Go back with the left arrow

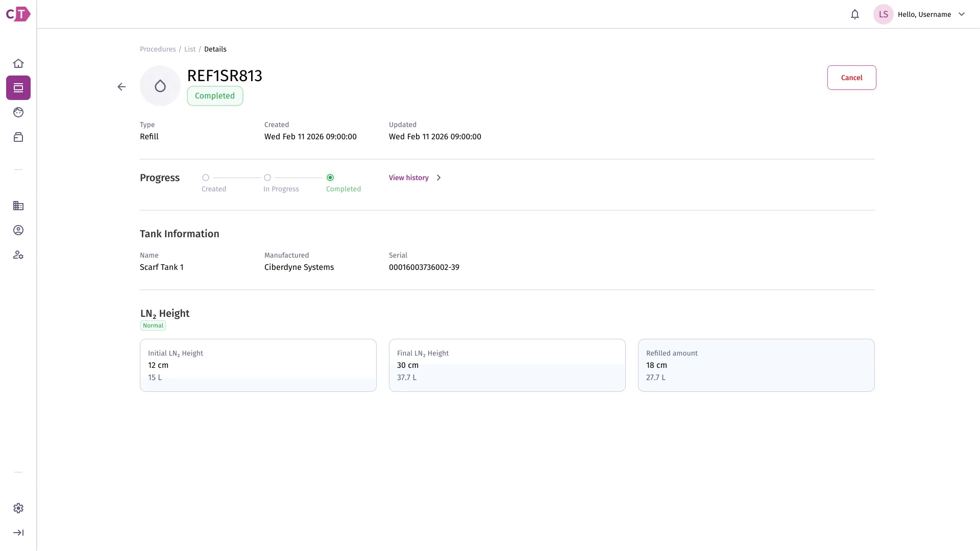pos(121,87)
